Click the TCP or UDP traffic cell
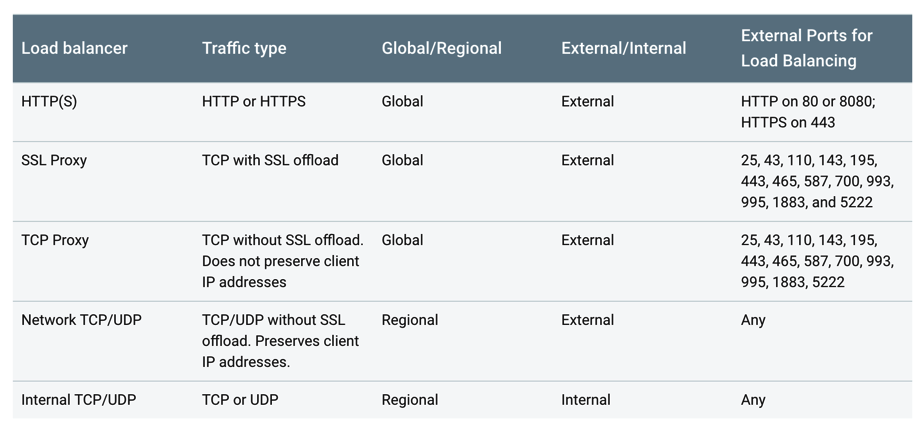 point(240,400)
